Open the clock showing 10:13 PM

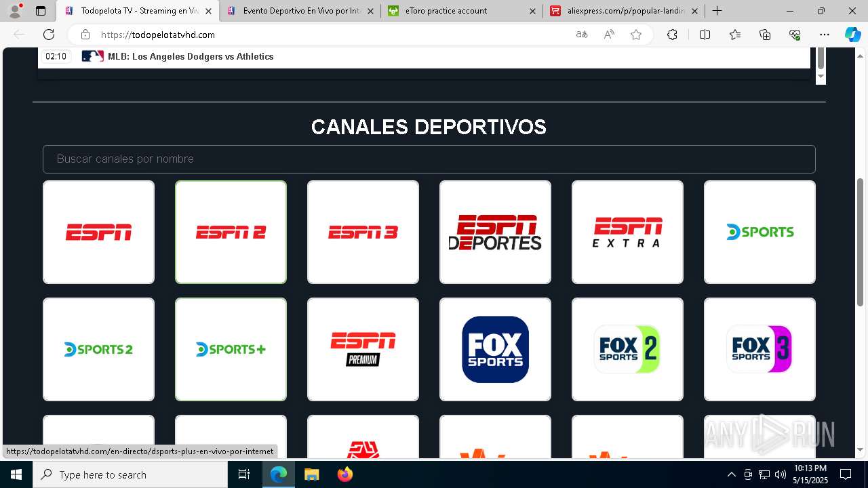pos(810,474)
